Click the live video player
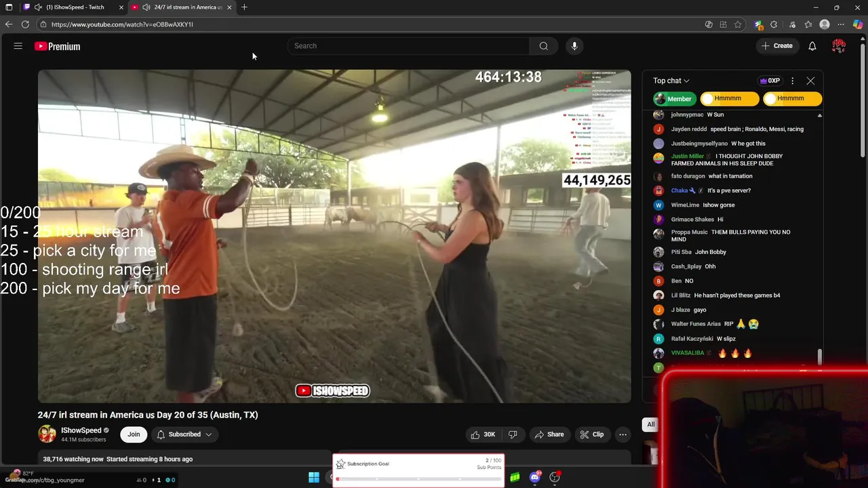This screenshot has height=488, width=868. 334,236
